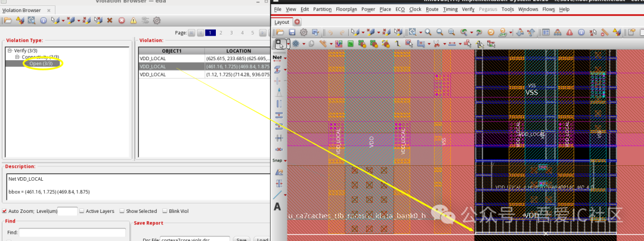The width and height of the screenshot is (644, 241).
Task: Click the Save button next to Drc File
Action: [x=241, y=239]
